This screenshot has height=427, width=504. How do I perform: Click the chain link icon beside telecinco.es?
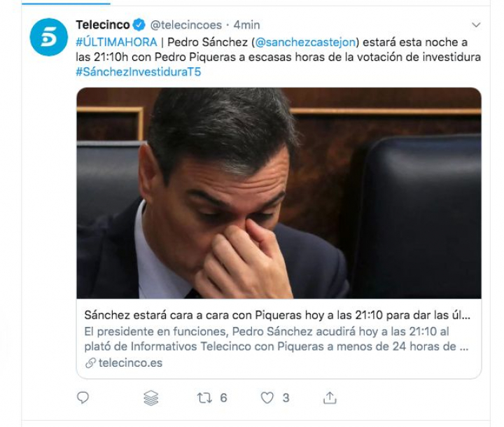90,363
